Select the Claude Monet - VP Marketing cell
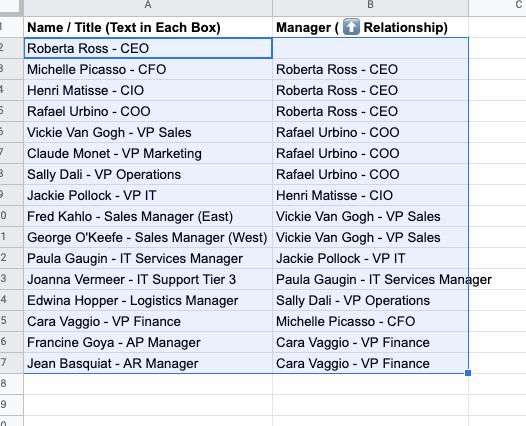The width and height of the screenshot is (526, 426). pos(148,153)
